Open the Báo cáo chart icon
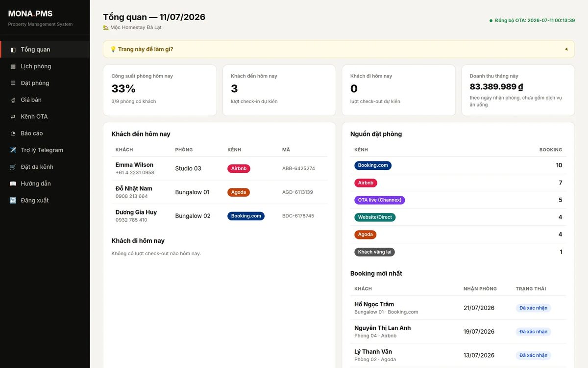The width and height of the screenshot is (588, 368). coord(13,133)
